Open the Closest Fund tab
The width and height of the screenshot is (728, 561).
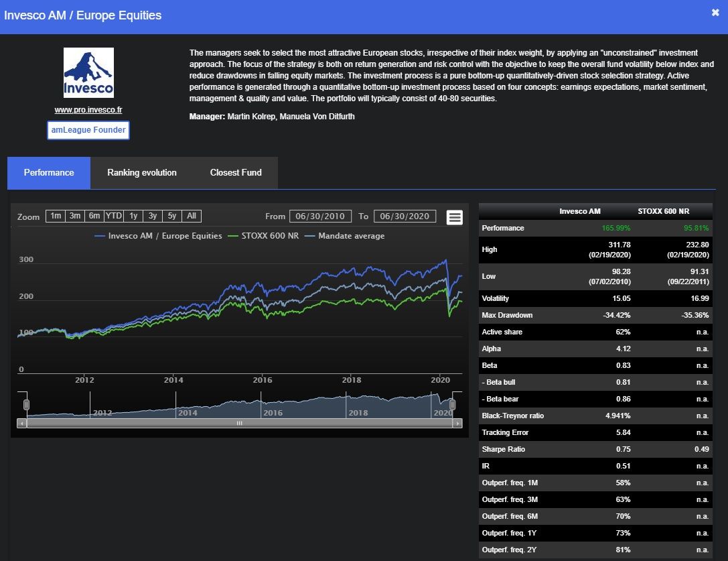[x=236, y=173]
